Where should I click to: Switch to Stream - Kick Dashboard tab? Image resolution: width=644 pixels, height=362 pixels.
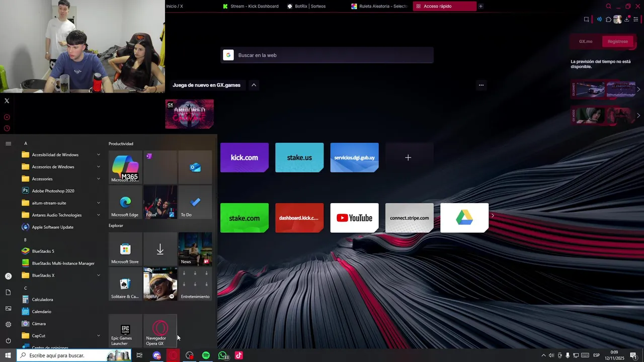click(251, 6)
